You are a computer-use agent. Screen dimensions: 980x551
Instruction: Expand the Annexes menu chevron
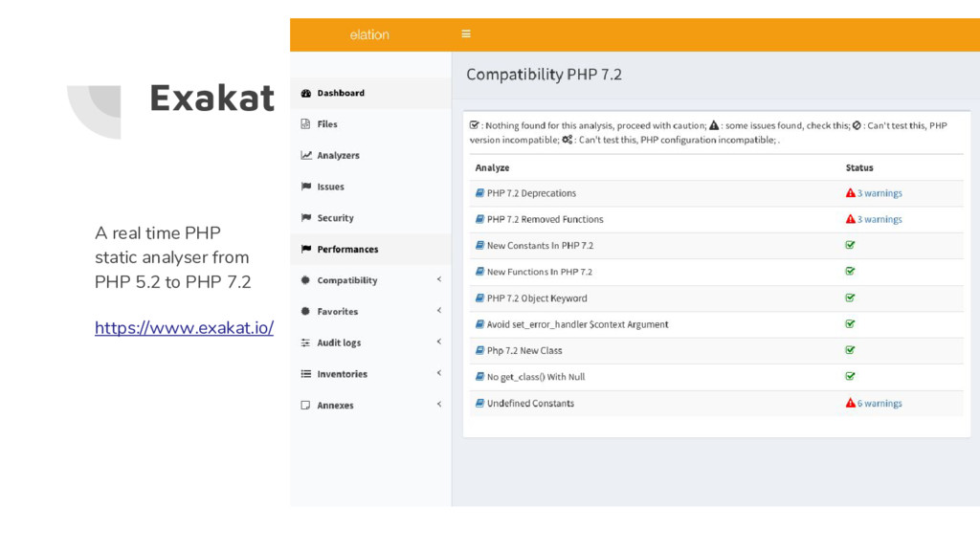pos(438,405)
